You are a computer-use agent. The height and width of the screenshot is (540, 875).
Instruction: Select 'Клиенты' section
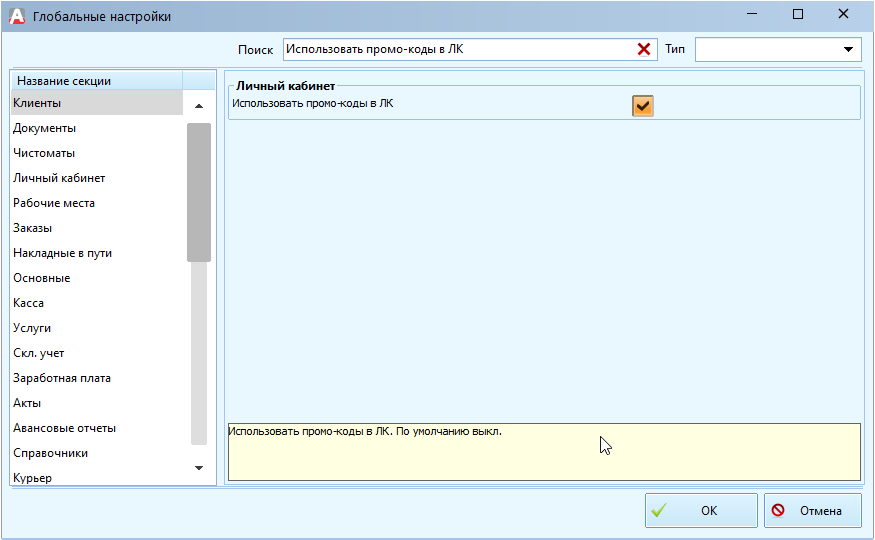tap(37, 103)
